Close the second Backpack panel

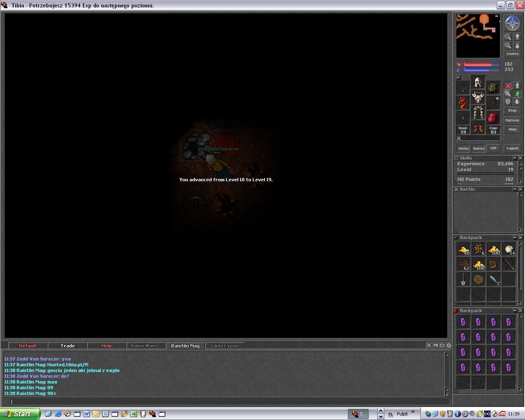(x=520, y=310)
